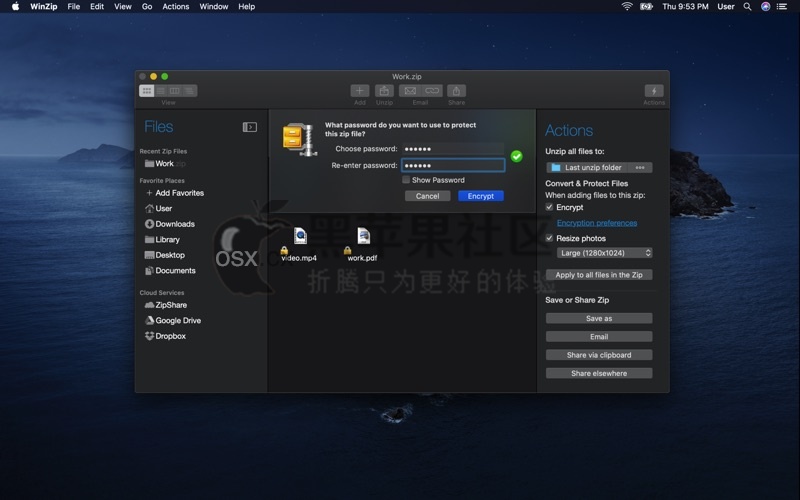Click the Unzip toolbar icon
The image size is (800, 500).
pos(384,91)
